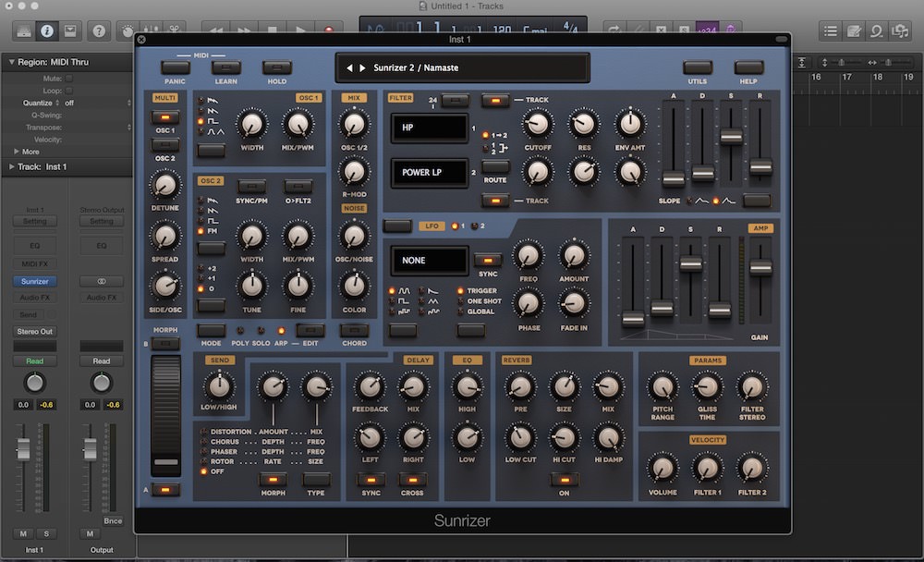Expand the Track: Inst 1 section

11,167
